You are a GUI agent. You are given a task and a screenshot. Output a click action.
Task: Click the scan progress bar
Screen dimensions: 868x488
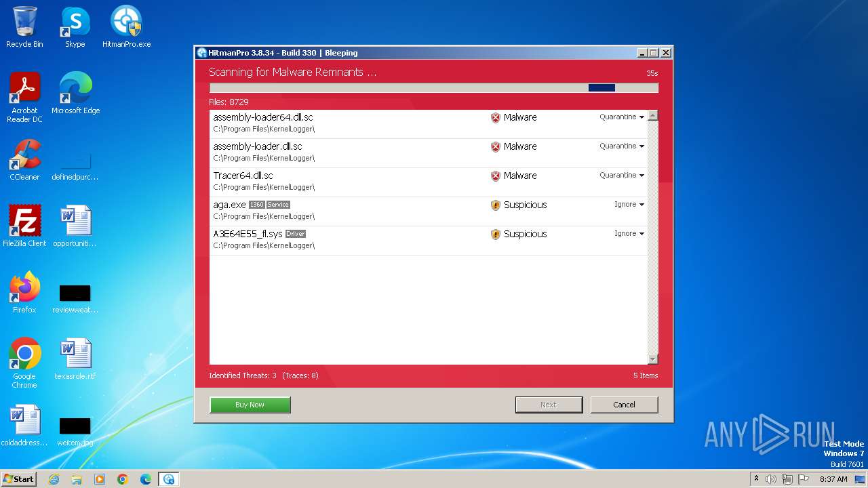click(434, 87)
